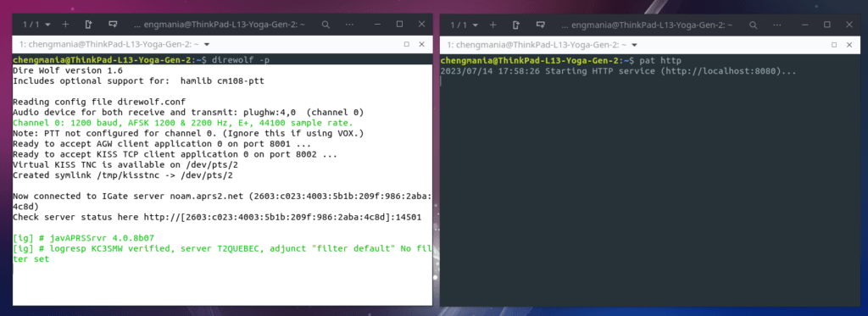Click the direwolf terminal output area

(x=223, y=185)
